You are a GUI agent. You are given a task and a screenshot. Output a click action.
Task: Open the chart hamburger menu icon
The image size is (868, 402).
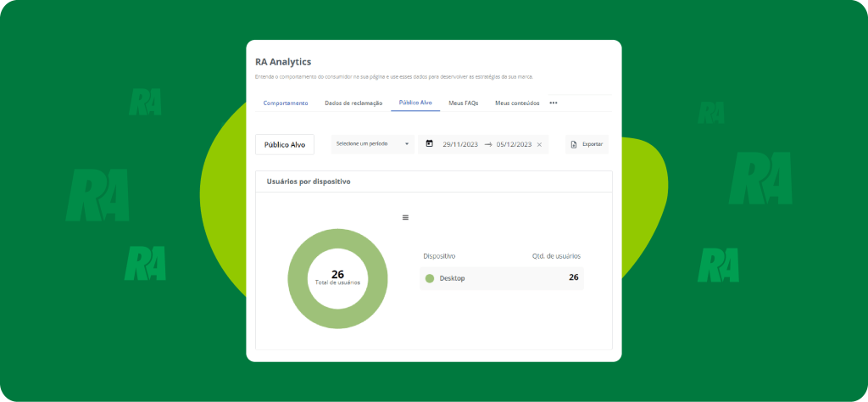tap(405, 218)
